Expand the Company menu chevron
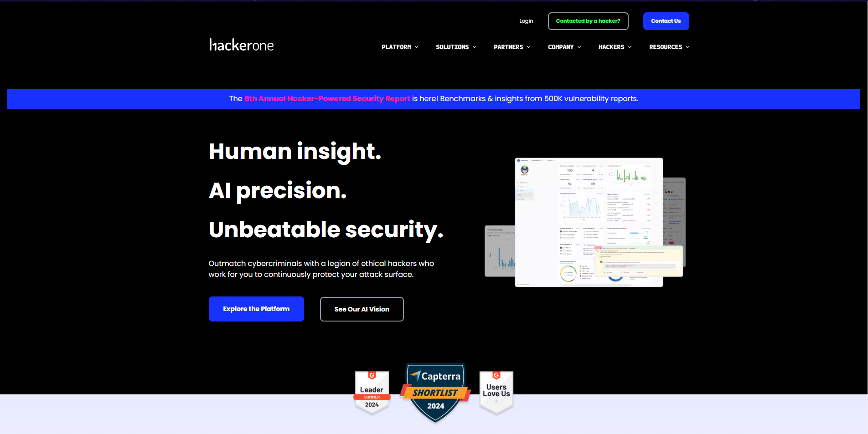Viewport: 868px width, 434px height. pos(579,47)
